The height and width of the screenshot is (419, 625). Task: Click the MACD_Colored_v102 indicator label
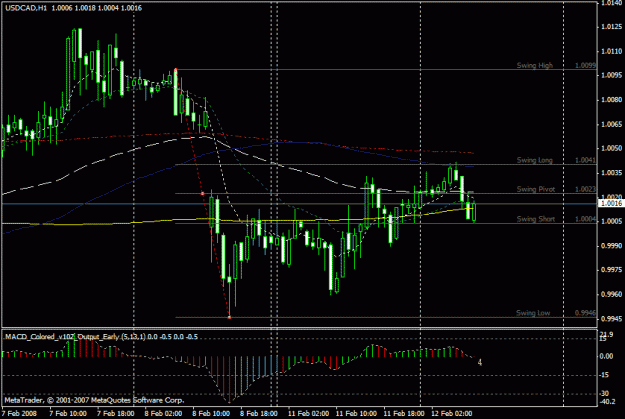point(101,337)
